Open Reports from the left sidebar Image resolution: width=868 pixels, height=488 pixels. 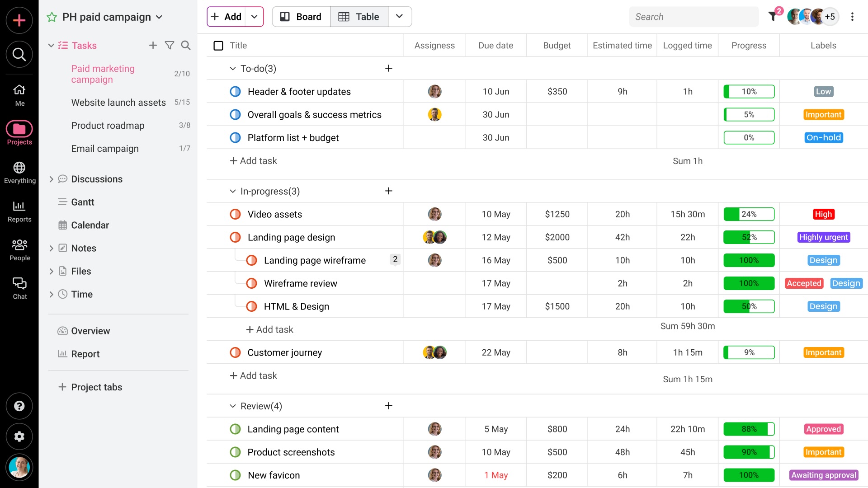19,211
